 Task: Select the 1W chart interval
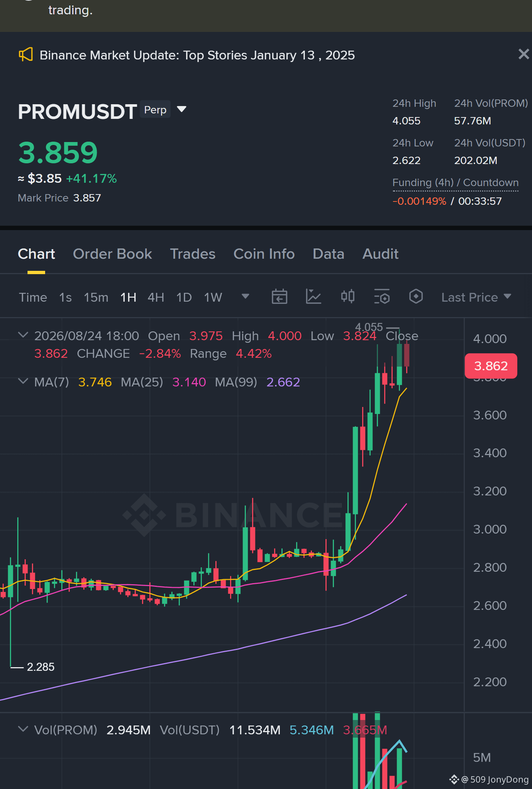point(213,297)
